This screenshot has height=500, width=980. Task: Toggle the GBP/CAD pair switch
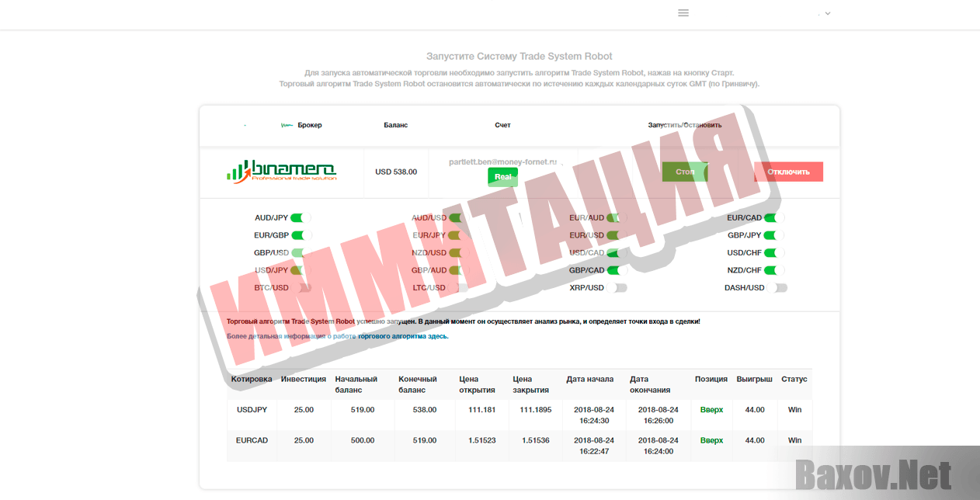tap(617, 270)
